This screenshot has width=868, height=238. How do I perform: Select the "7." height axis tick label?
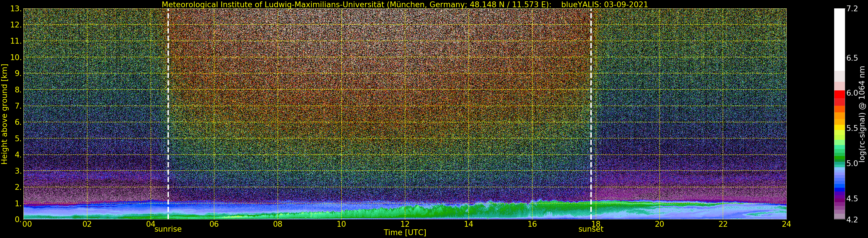click(18, 106)
